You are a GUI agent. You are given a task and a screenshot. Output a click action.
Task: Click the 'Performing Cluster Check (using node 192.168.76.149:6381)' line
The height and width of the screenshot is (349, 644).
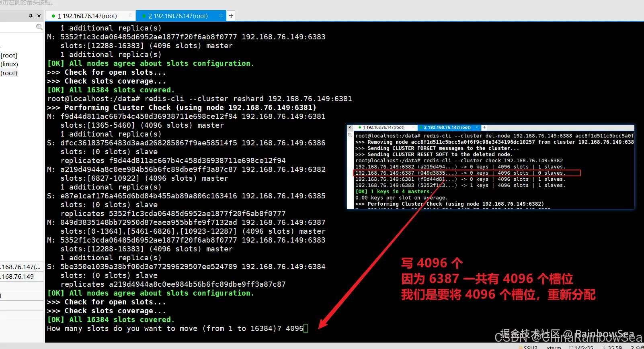pyautogui.click(x=182, y=108)
